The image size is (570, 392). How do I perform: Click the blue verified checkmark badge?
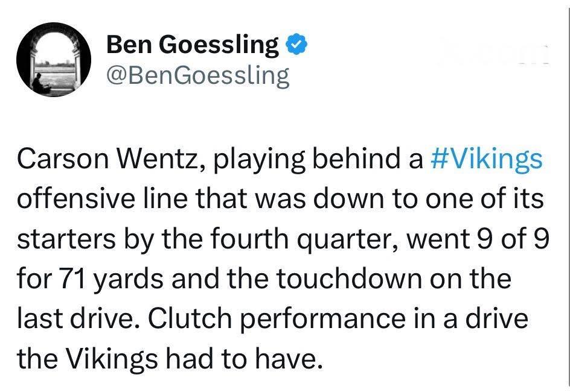[x=296, y=44]
